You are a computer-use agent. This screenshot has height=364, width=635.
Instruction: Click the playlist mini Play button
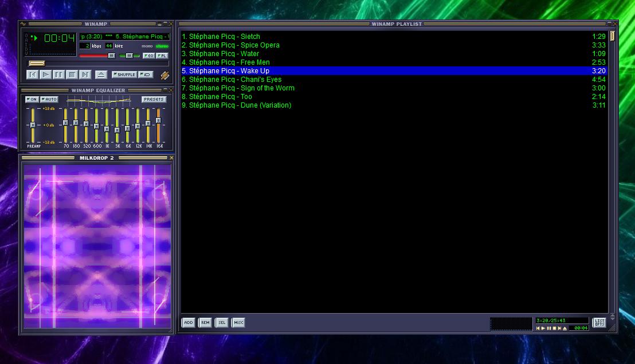[543, 329]
